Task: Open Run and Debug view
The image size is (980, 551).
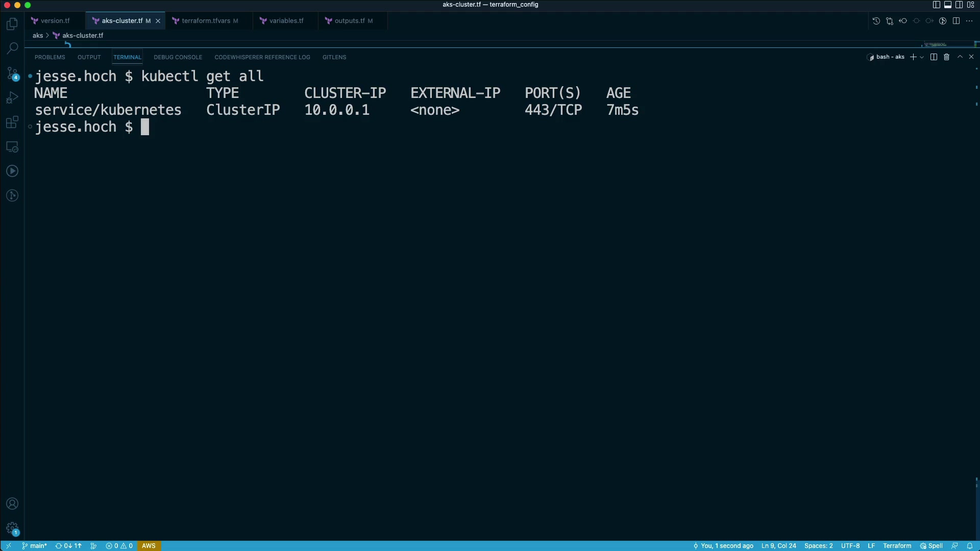Action: (12, 98)
